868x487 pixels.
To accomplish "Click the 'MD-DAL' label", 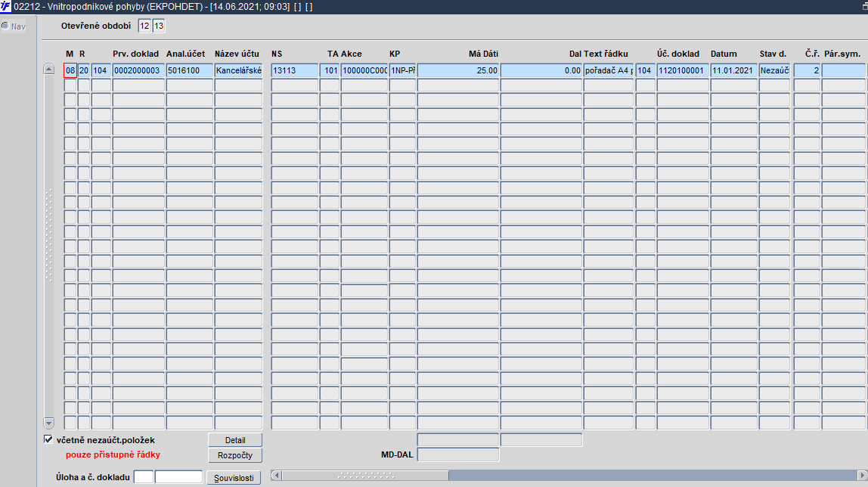I will pyautogui.click(x=397, y=454).
